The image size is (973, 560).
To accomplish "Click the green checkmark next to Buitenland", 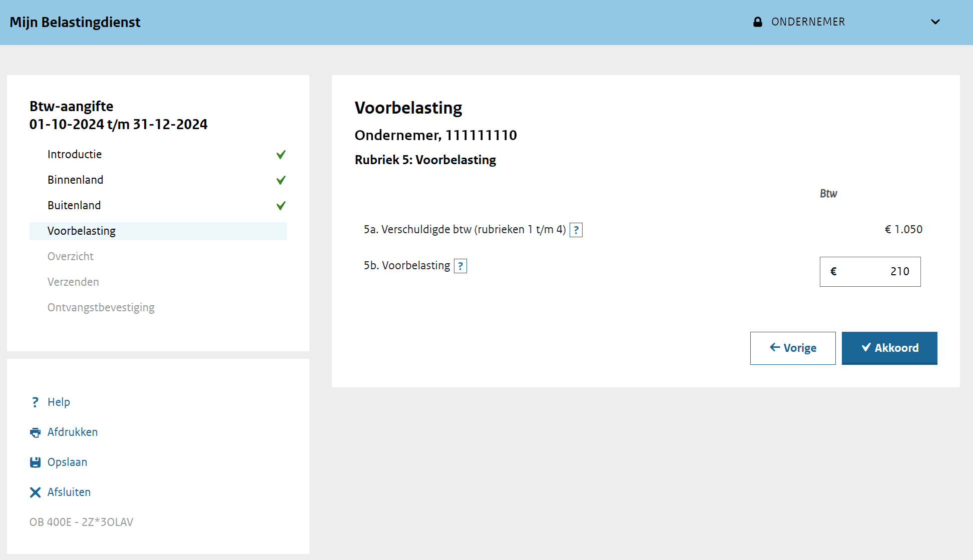I will [x=281, y=206].
